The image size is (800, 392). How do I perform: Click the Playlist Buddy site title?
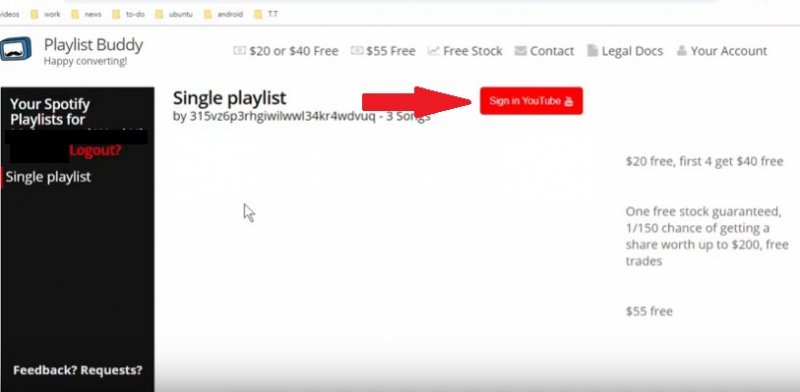[x=93, y=45]
